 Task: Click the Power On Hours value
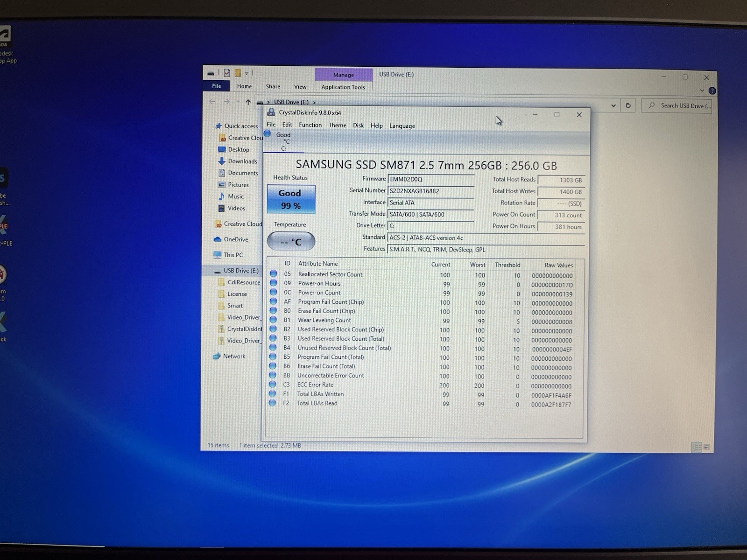(x=561, y=227)
